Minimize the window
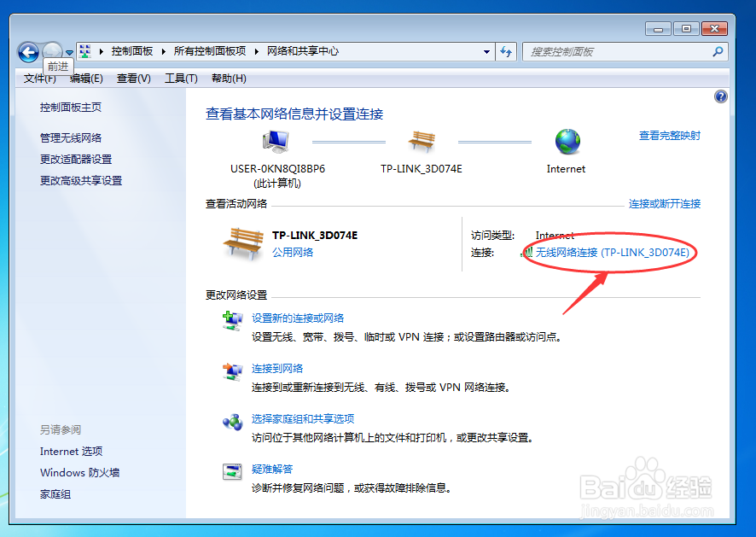The width and height of the screenshot is (756, 537). [658, 29]
